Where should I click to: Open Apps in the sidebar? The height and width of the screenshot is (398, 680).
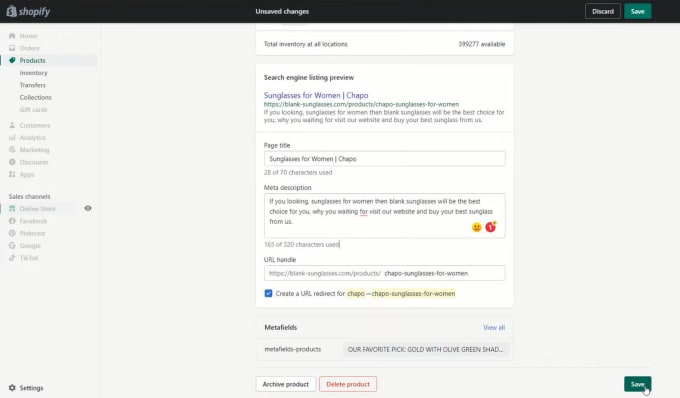27,174
